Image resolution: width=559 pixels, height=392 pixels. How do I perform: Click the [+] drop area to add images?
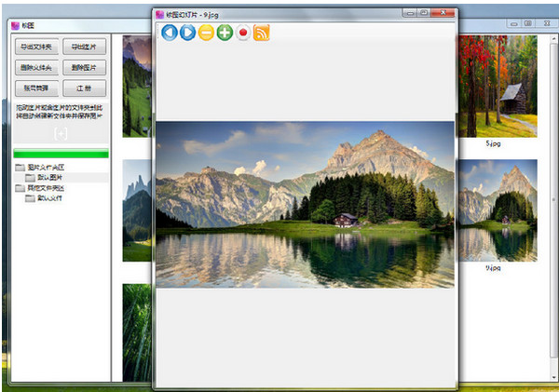[x=61, y=135]
